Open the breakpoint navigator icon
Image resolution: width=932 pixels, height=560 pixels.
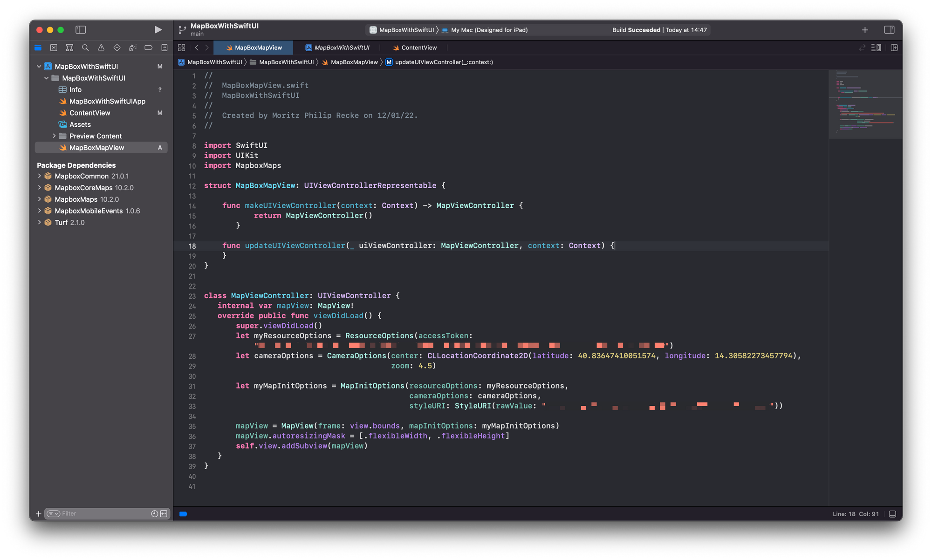[148, 48]
